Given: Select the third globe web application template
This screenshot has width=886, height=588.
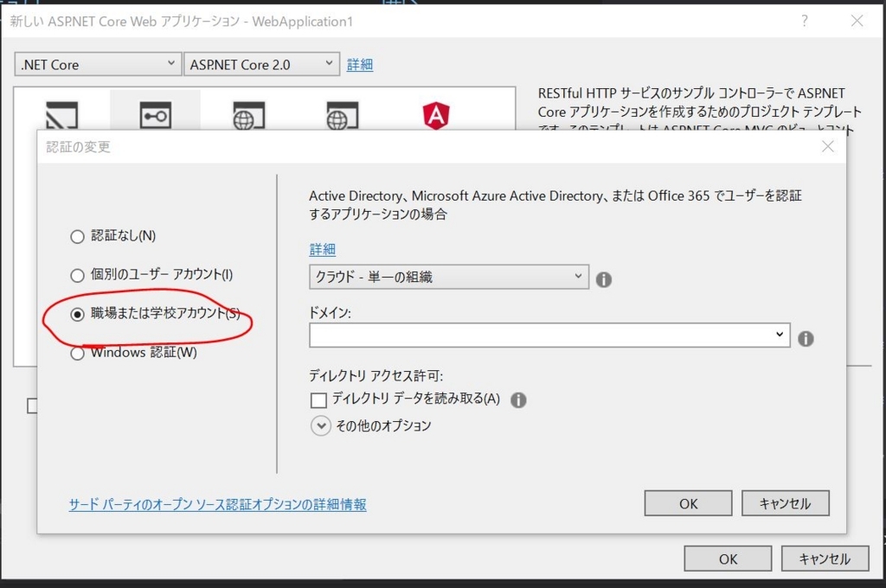Looking at the screenshot, I should (248, 115).
